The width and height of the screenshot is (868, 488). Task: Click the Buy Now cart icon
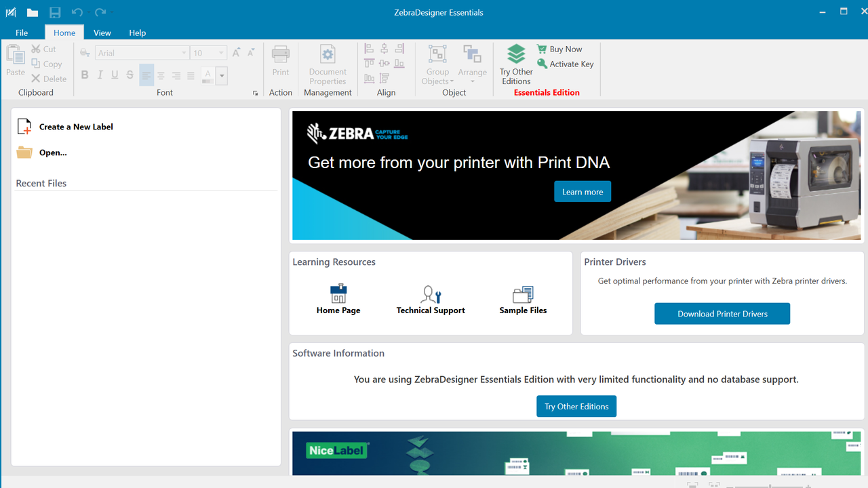coord(542,49)
